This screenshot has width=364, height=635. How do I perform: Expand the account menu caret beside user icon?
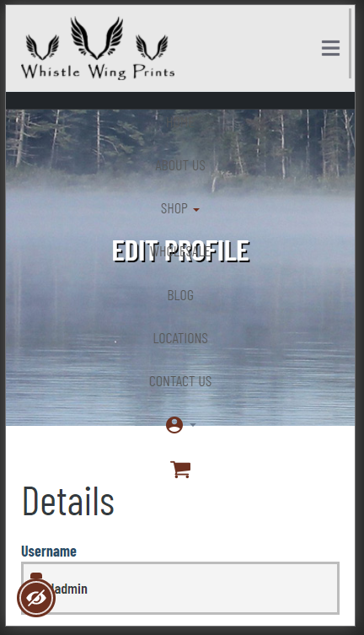coord(193,425)
